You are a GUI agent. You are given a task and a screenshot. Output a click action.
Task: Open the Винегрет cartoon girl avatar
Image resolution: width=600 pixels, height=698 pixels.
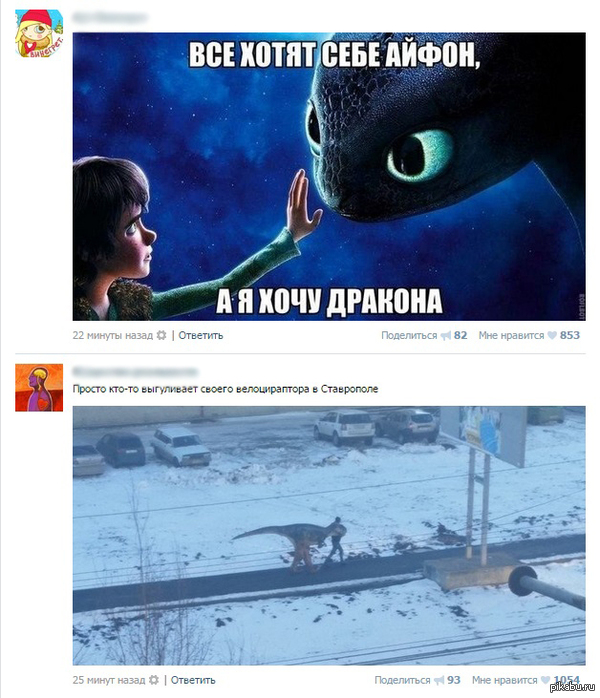39,34
